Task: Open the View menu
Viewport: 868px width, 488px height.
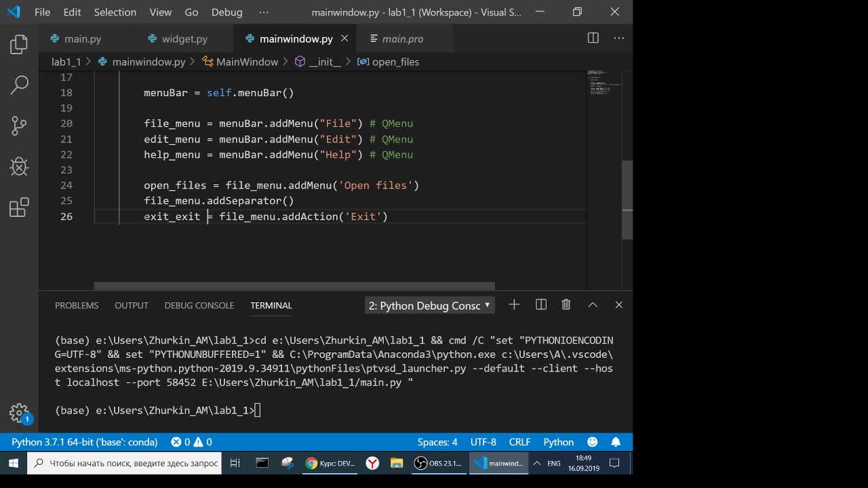Action: (161, 12)
